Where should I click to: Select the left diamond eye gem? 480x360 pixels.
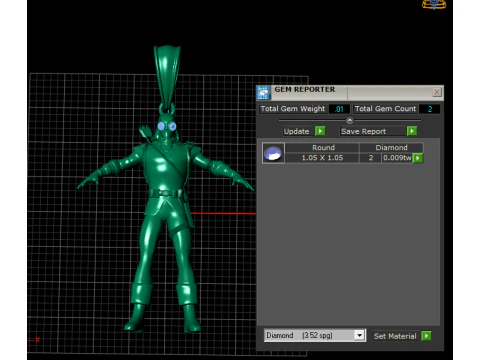pyautogui.click(x=161, y=126)
